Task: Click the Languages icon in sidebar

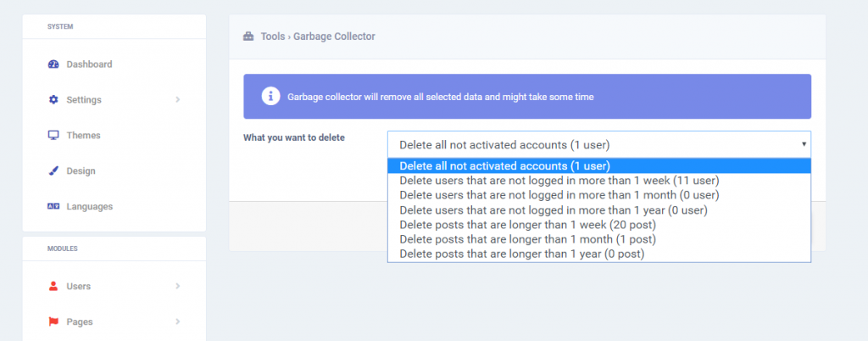Action: pyautogui.click(x=53, y=206)
